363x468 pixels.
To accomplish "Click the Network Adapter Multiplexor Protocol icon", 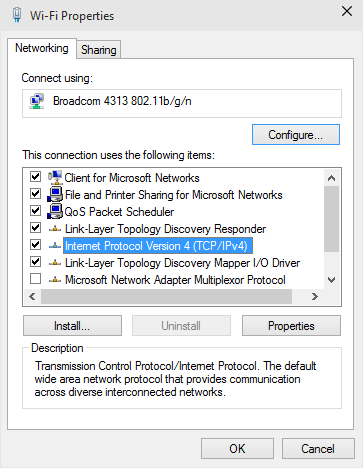I will pos(55,280).
